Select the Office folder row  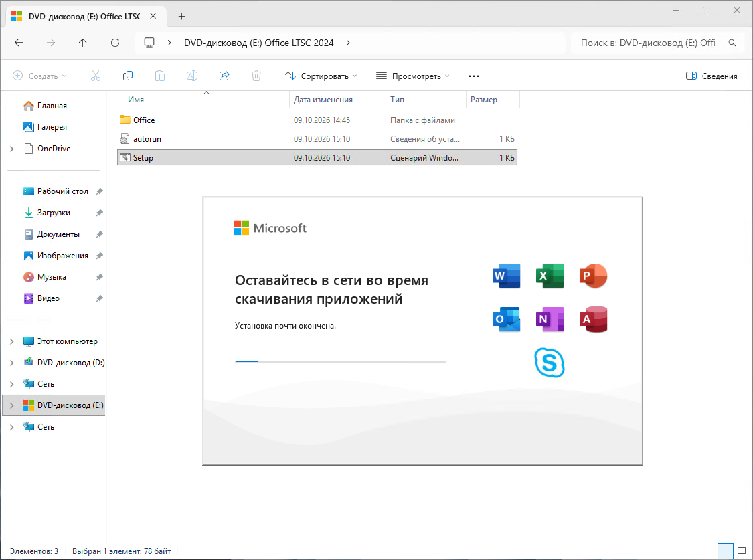click(317, 120)
